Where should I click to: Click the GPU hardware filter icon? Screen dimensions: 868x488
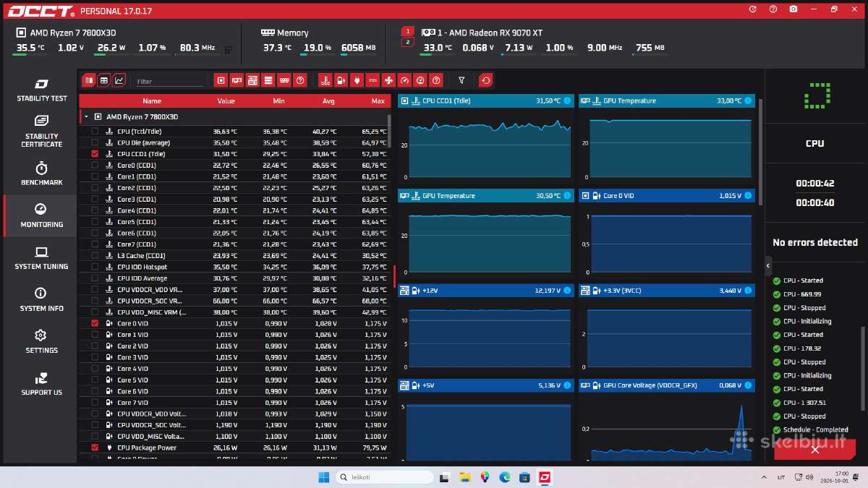tap(237, 80)
